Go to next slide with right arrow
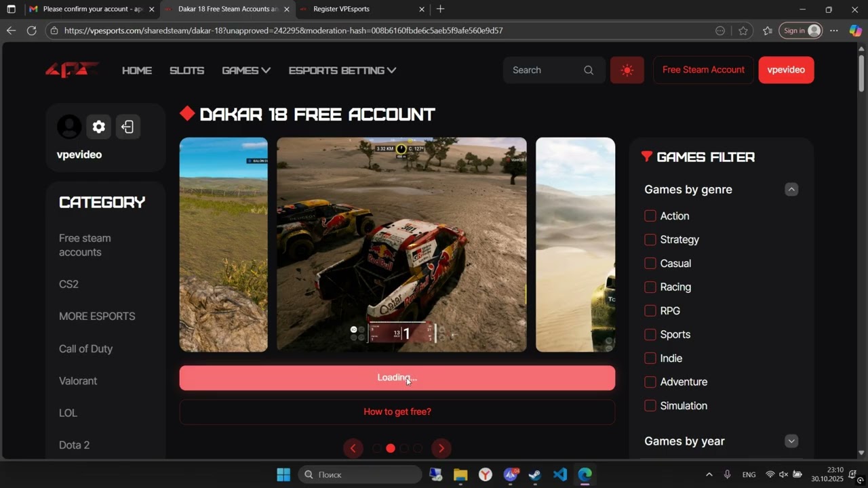This screenshot has width=868, height=488. 441,448
